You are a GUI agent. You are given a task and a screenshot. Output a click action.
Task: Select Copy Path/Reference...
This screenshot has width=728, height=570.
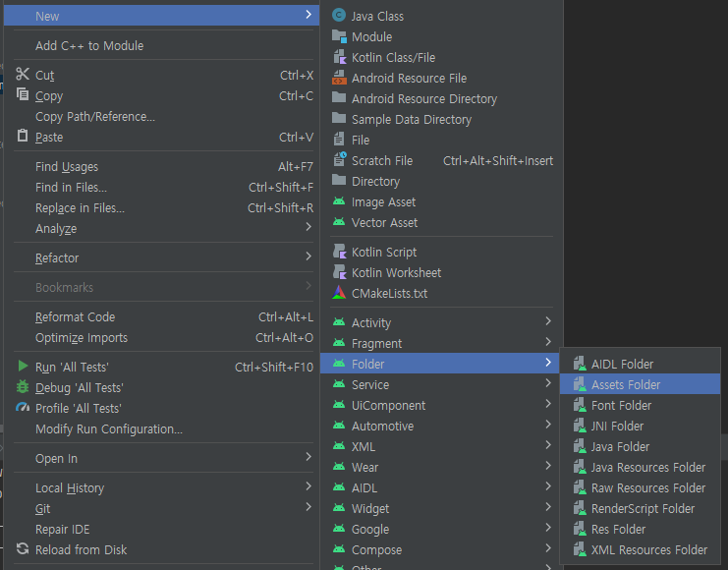point(161,117)
